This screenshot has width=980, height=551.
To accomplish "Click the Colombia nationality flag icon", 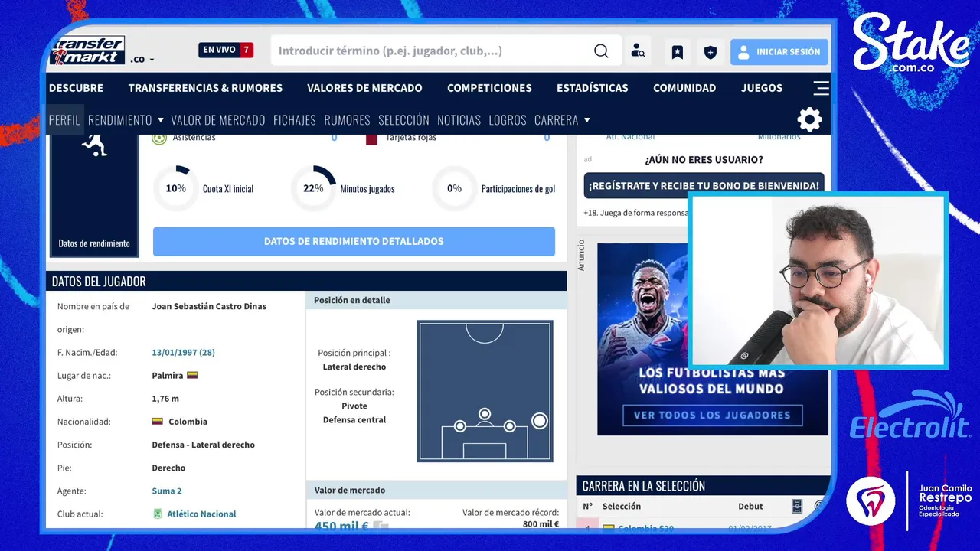I will pos(157,422).
